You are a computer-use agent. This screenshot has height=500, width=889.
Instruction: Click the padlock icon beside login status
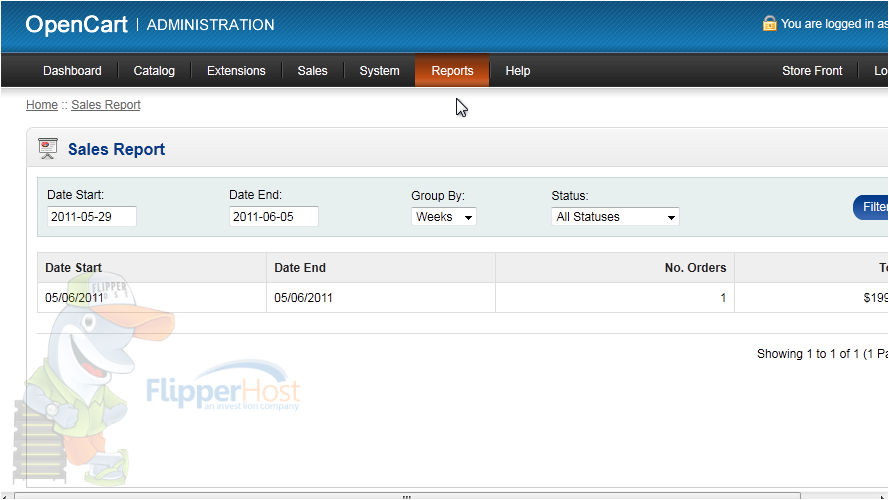tap(769, 23)
